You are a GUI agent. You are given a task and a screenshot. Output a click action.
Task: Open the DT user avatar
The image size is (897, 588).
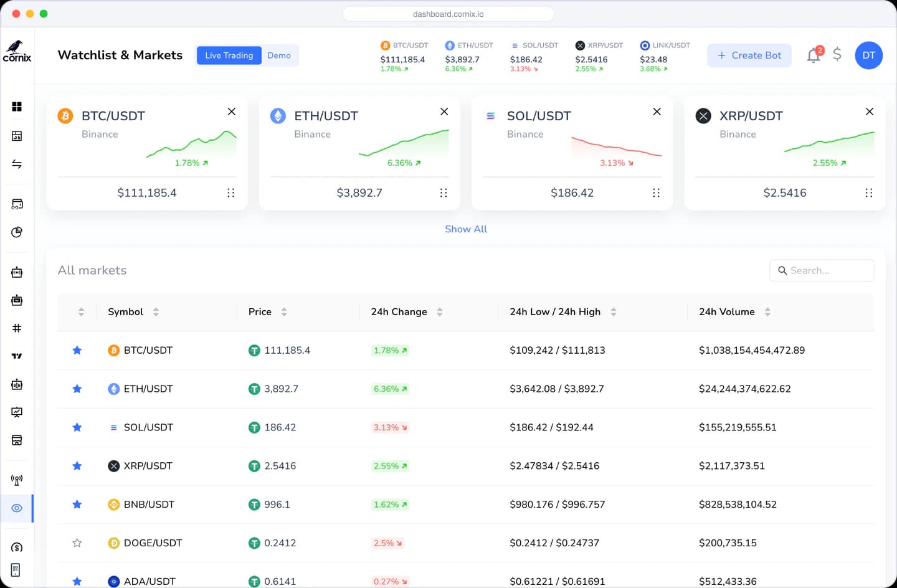tap(869, 55)
